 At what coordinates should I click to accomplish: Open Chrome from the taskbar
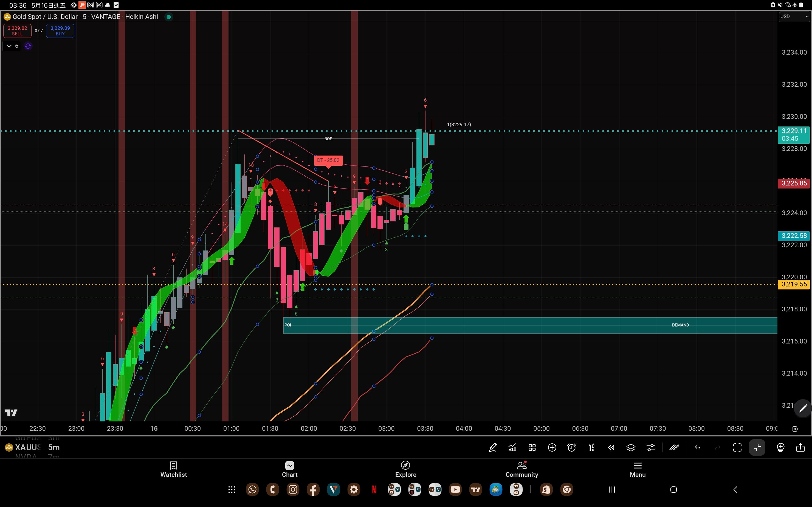(x=566, y=489)
